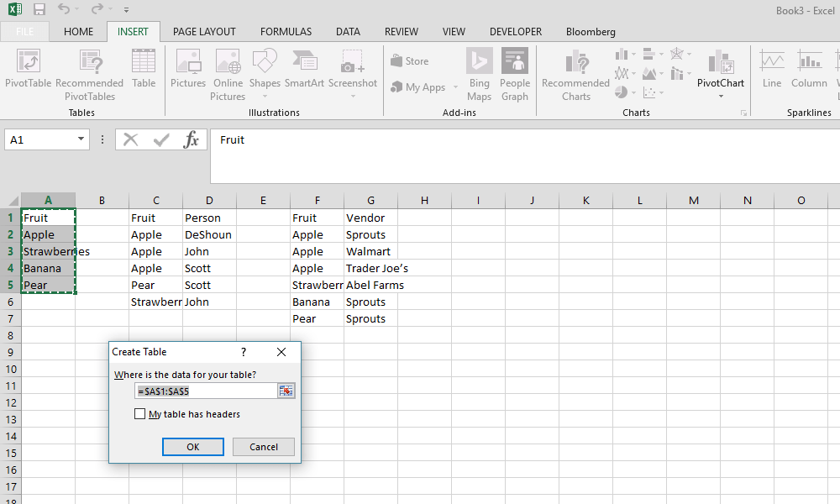Switch to the DATA ribbon tab
Viewport: 840px width, 504px height.
pos(348,32)
